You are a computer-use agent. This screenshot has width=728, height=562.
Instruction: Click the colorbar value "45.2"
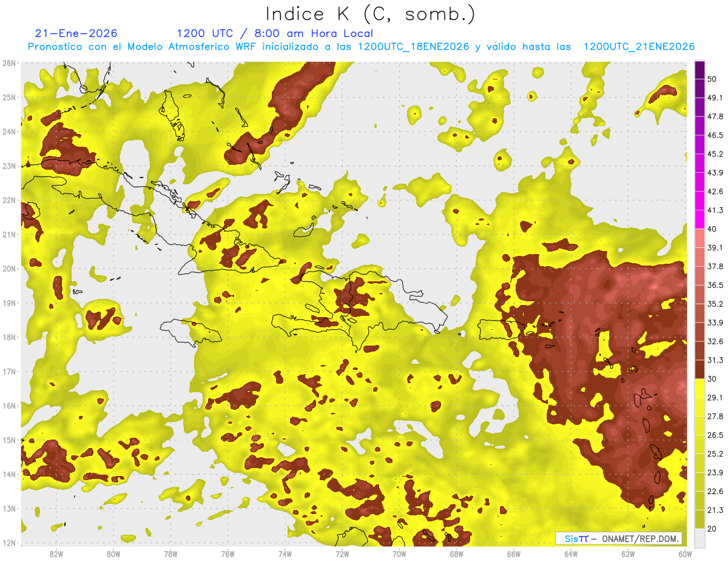pos(715,154)
